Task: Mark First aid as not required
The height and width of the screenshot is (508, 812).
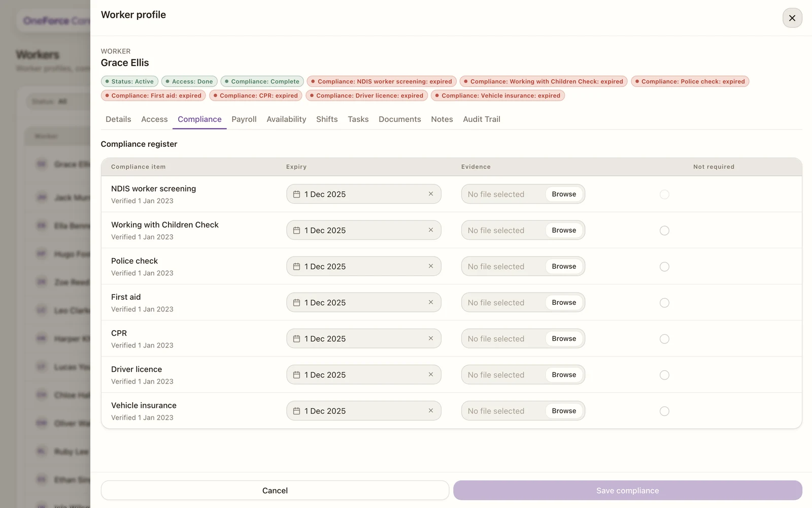Action: pyautogui.click(x=664, y=302)
